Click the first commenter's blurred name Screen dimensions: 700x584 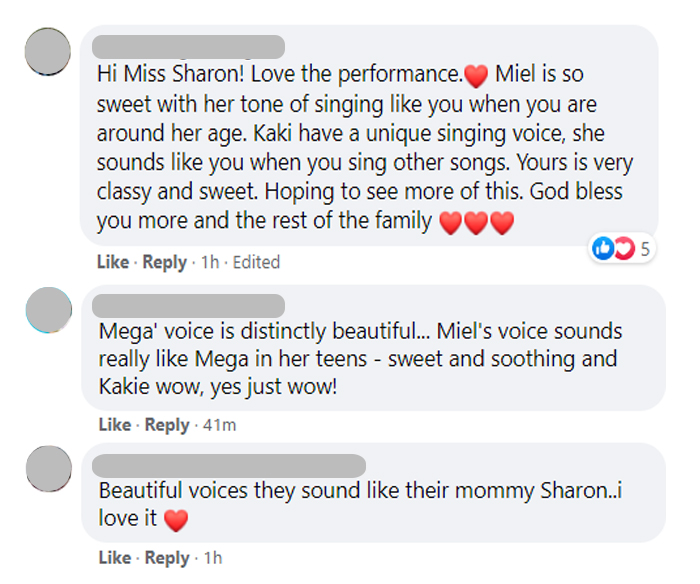[188, 47]
